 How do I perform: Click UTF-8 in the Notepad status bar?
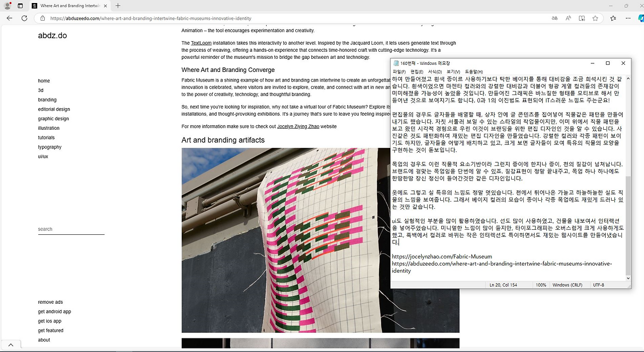click(598, 285)
